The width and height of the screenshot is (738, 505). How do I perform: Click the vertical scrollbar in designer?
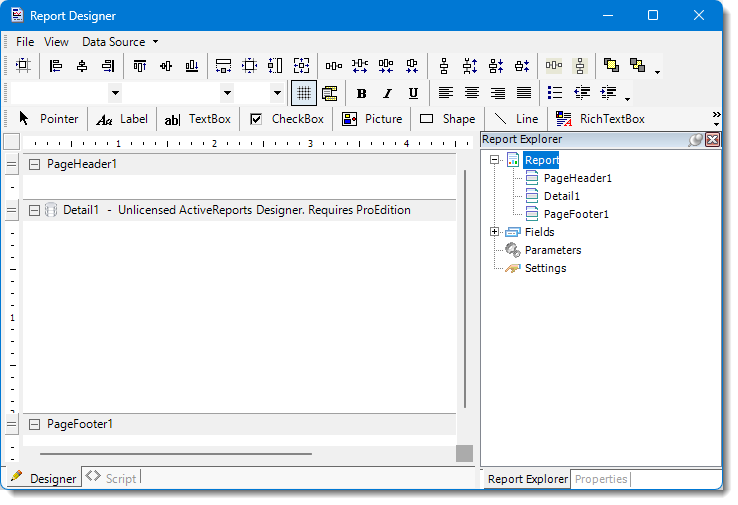click(465, 289)
